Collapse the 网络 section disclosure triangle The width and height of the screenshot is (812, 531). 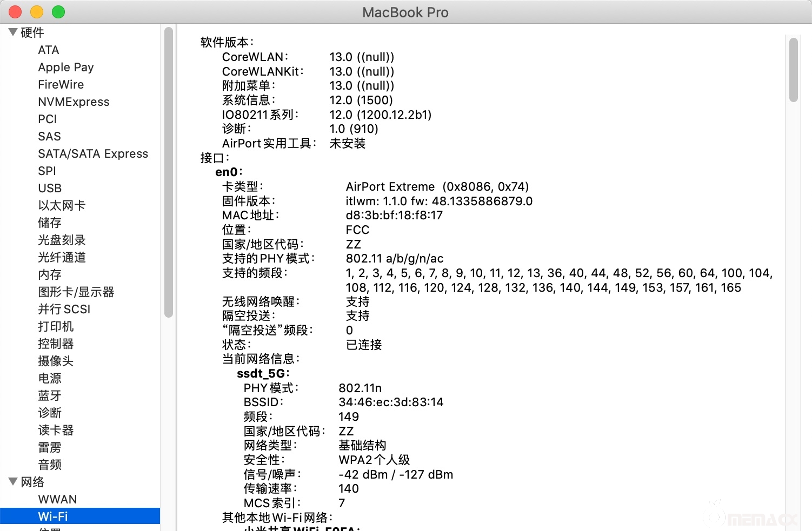[x=12, y=481]
